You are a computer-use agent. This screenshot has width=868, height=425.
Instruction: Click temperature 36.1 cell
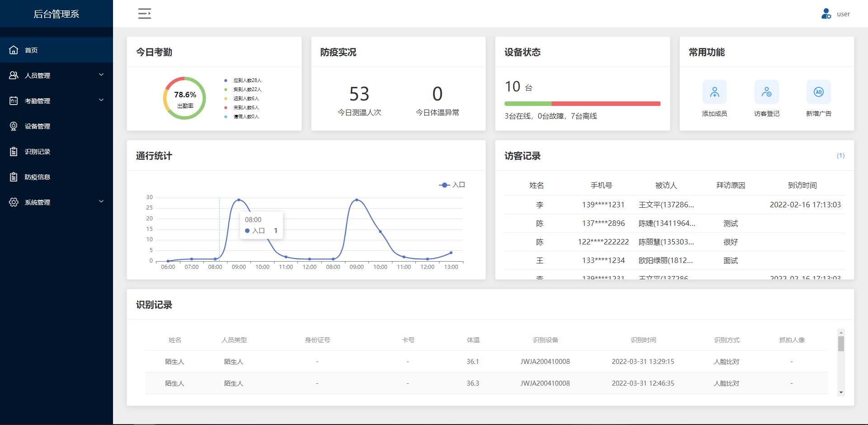pyautogui.click(x=472, y=362)
